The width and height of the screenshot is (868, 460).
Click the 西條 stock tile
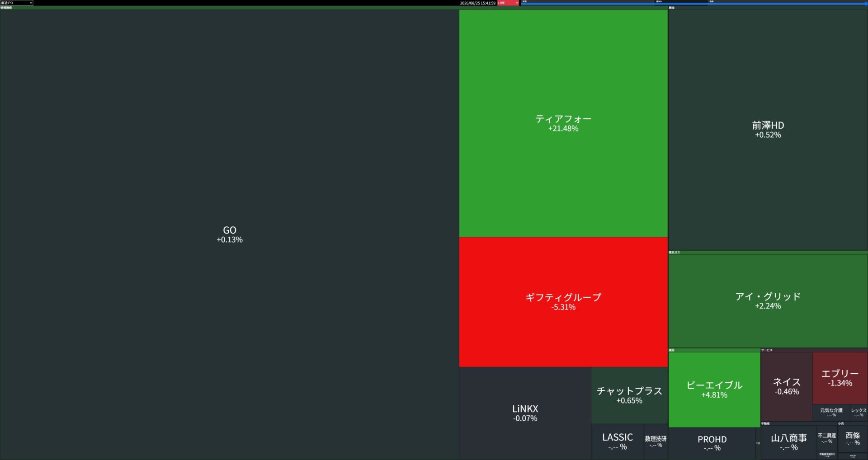pos(853,438)
